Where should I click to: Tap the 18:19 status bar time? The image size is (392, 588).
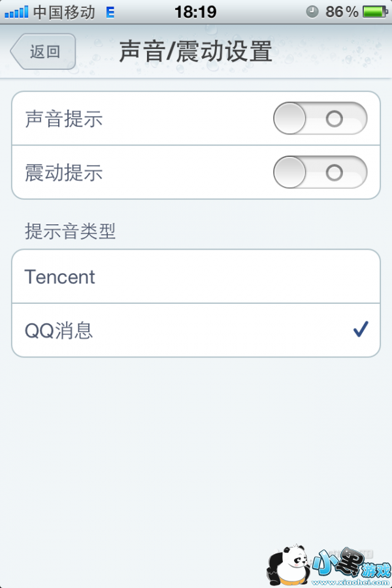point(195,12)
